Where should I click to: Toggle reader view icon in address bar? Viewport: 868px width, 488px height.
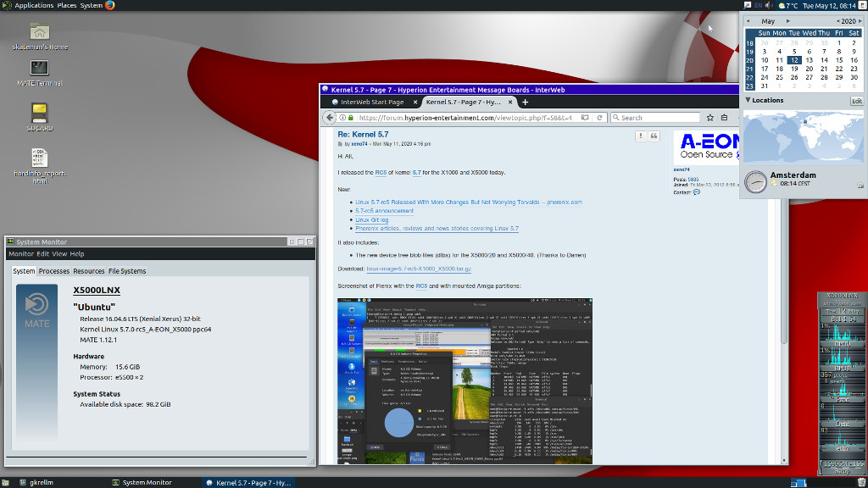(585, 118)
